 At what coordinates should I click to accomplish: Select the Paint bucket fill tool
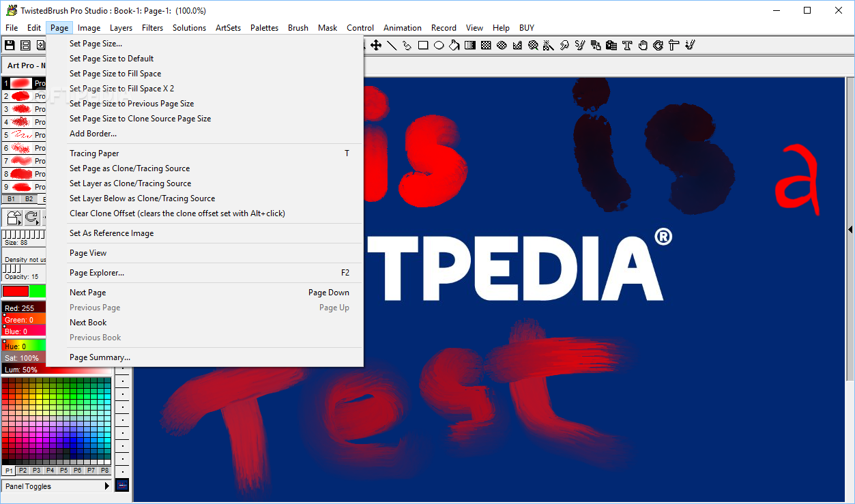pyautogui.click(x=454, y=45)
